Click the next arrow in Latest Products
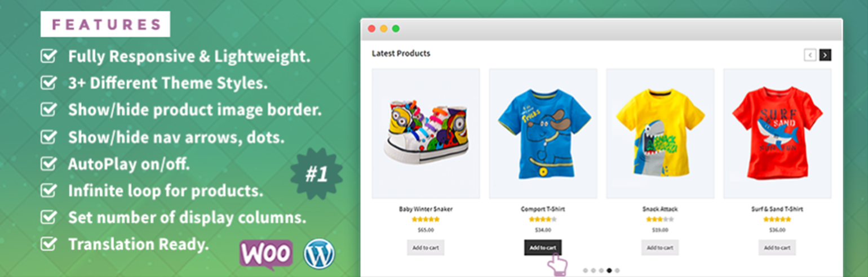The height and width of the screenshot is (277, 868). 825,55
